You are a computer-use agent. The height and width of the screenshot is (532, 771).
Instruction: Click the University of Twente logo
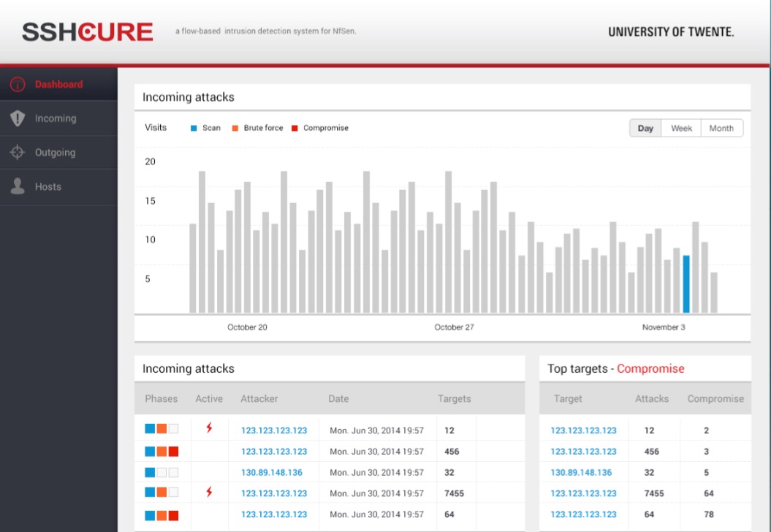pos(670,32)
